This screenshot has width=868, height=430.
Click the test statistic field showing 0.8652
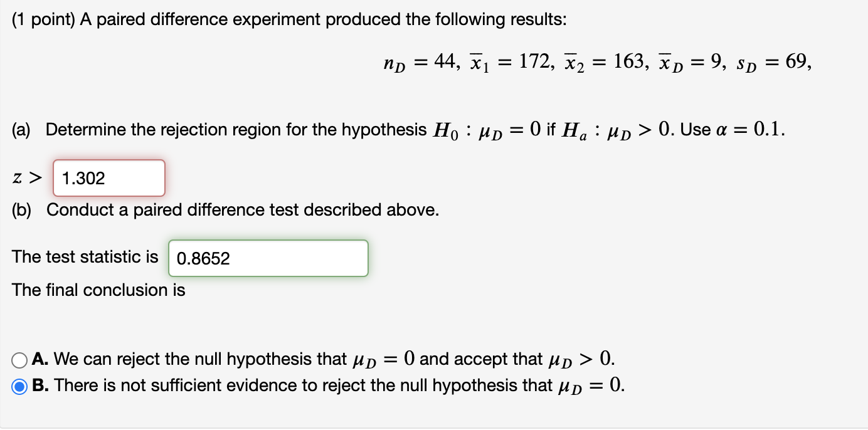tap(268, 258)
